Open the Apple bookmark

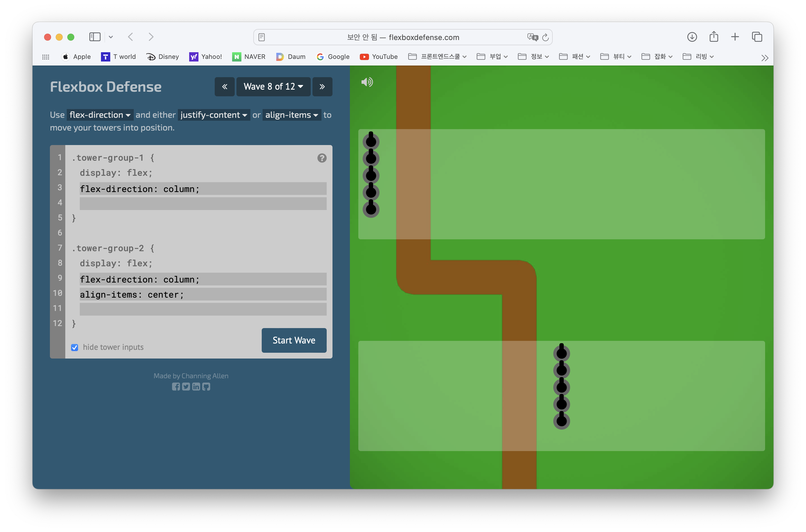coord(76,57)
